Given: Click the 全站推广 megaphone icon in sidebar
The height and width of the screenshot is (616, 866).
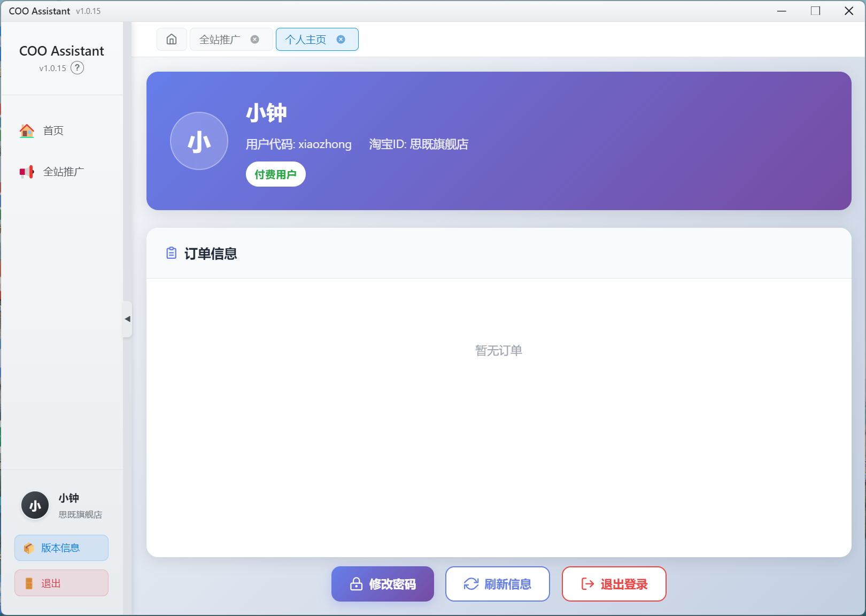Looking at the screenshot, I should tap(26, 171).
